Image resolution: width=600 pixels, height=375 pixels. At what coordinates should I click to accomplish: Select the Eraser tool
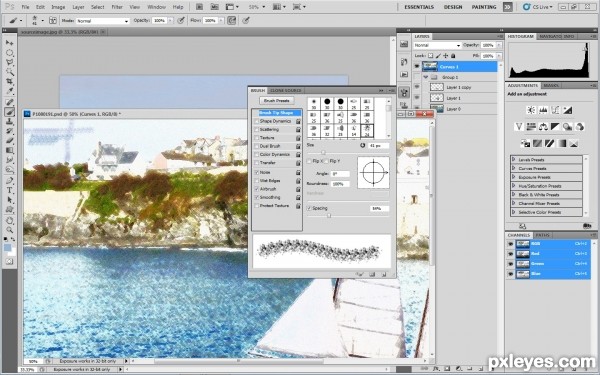(9, 141)
